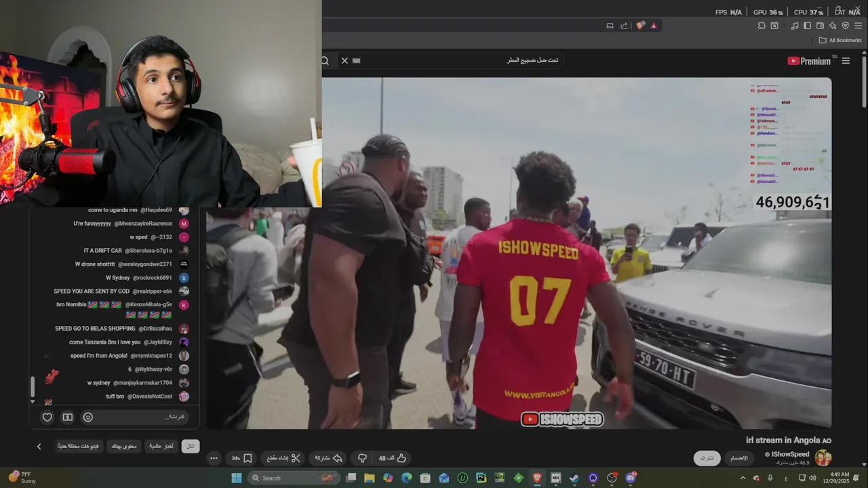Click the Brave Shields lion icon
868x488 pixels.
point(640,26)
